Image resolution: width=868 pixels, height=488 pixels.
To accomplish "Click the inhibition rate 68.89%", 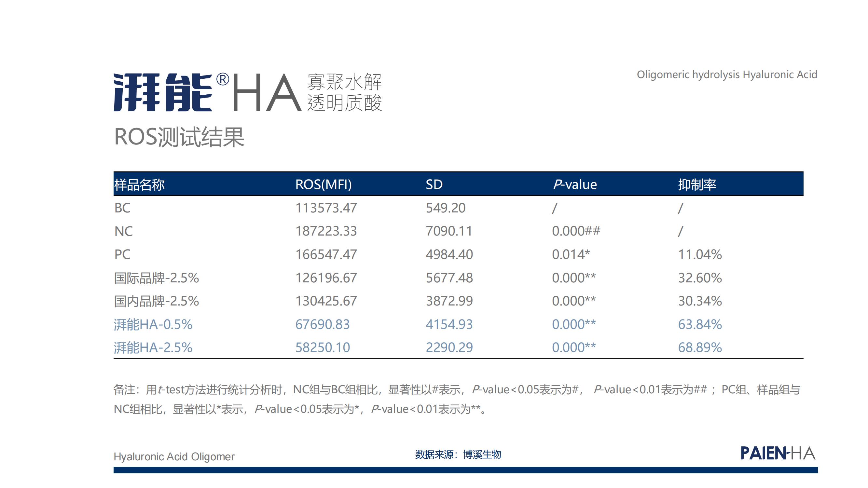I will [x=700, y=347].
